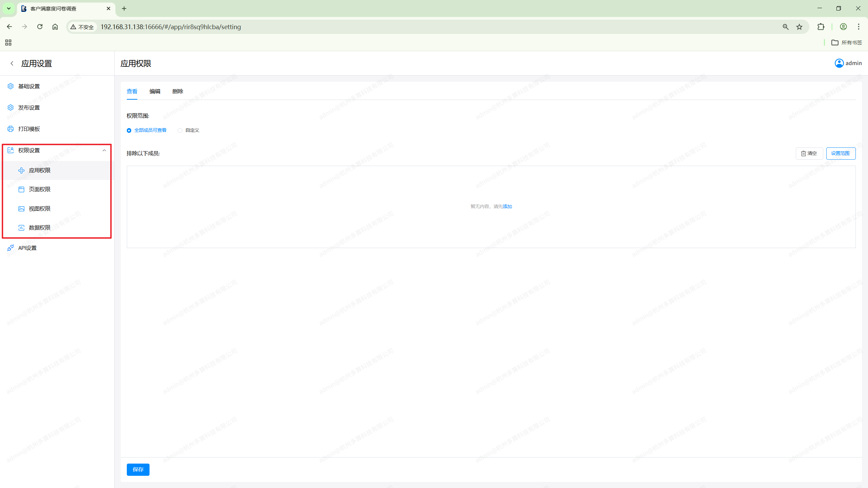The height and width of the screenshot is (488, 868).
Task: Click the 数据权限 chart icon
Action: [x=21, y=228]
